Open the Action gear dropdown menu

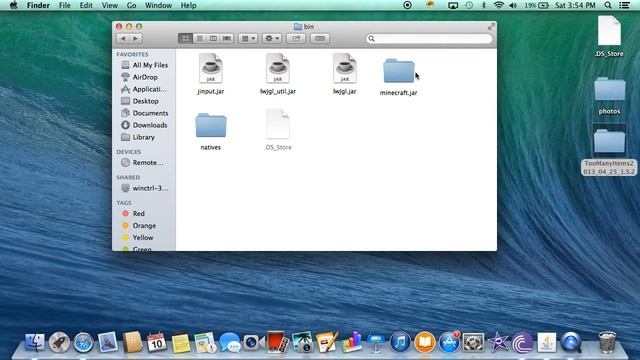click(272, 38)
